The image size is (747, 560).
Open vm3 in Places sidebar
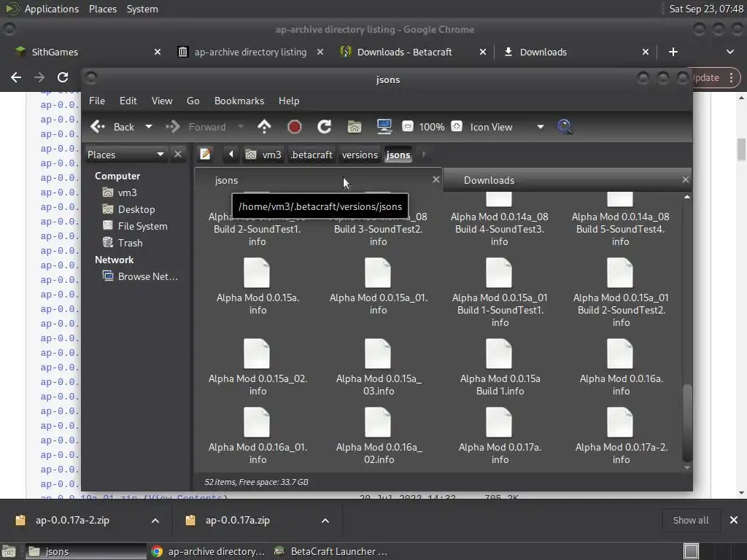127,192
